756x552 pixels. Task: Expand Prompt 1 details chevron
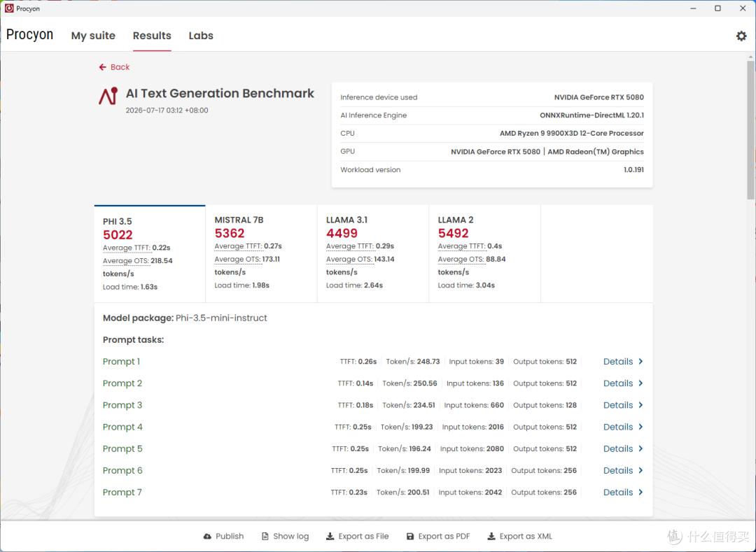tap(640, 361)
